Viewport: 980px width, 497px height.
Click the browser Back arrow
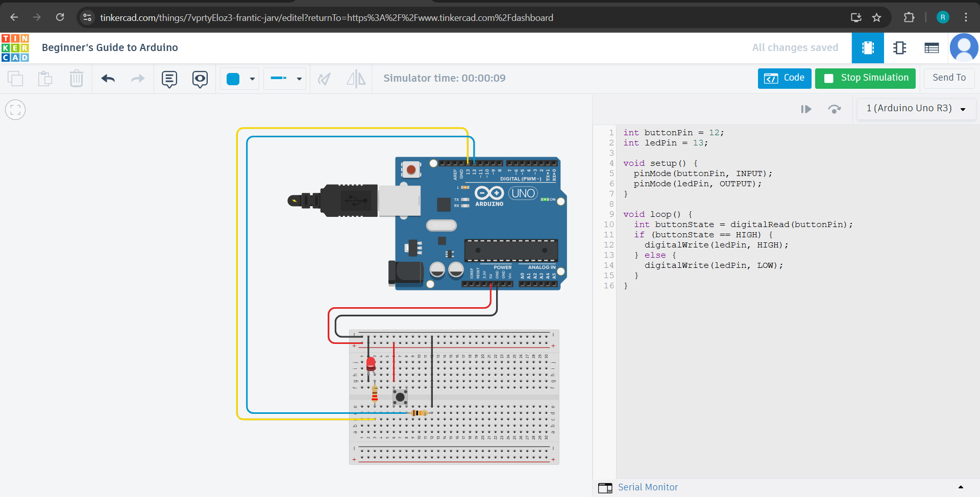14,17
